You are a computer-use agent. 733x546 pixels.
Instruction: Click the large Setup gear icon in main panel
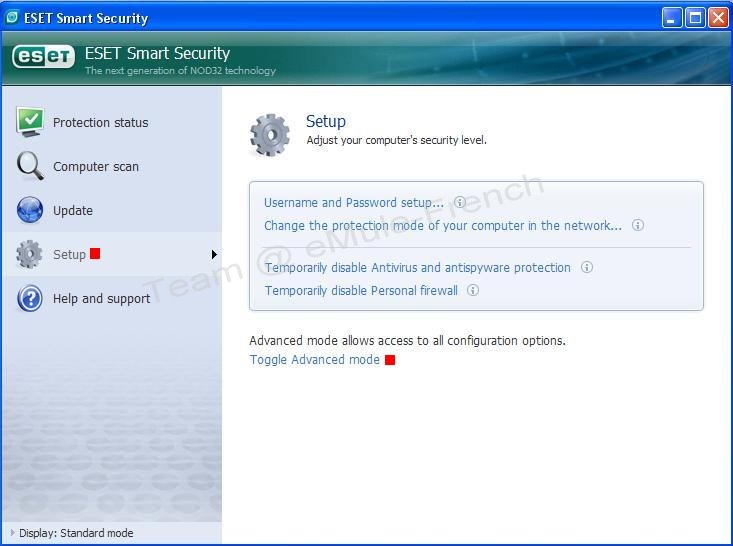tap(270, 135)
